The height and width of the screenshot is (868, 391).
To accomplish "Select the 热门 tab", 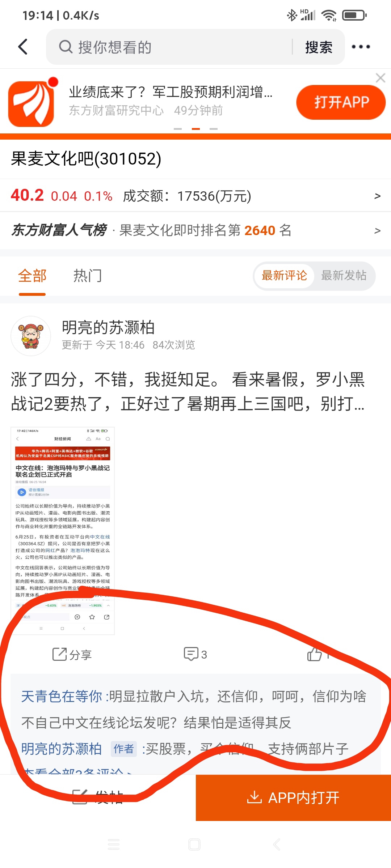I will (x=87, y=276).
